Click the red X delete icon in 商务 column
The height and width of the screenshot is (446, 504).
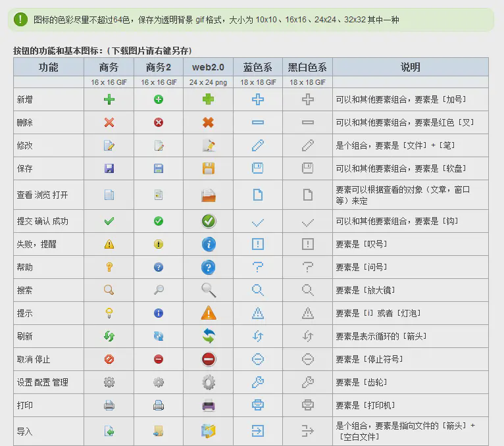[x=109, y=122]
